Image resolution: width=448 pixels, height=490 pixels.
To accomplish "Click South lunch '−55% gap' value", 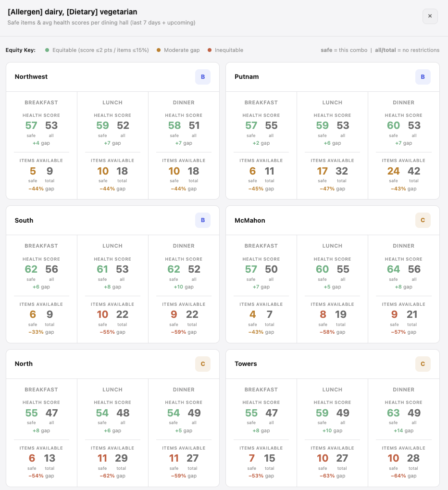I will click(x=112, y=332).
